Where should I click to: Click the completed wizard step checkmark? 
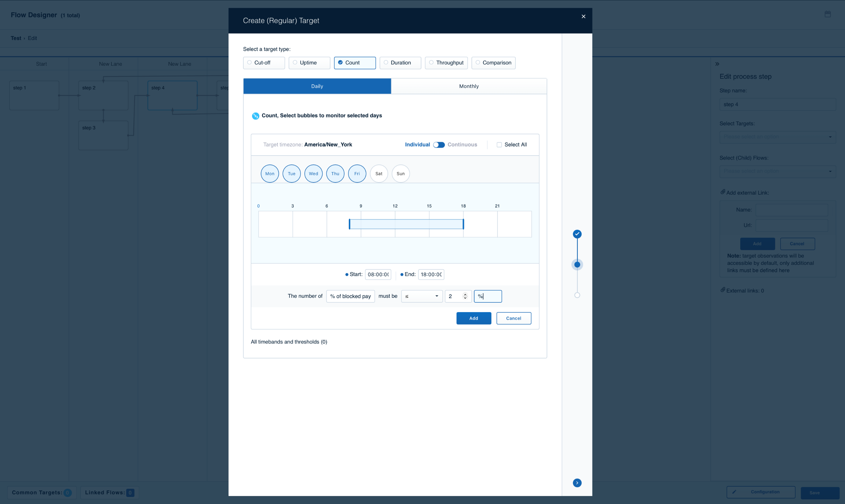577,234
